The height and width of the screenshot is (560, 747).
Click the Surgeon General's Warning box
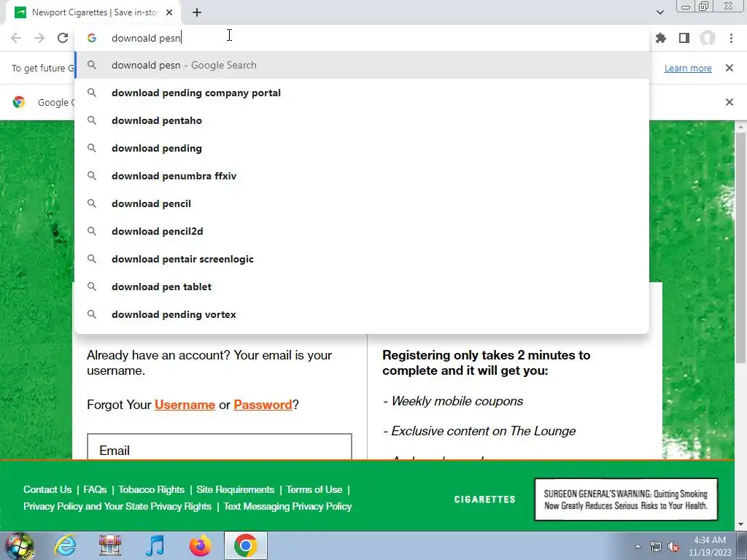point(626,499)
